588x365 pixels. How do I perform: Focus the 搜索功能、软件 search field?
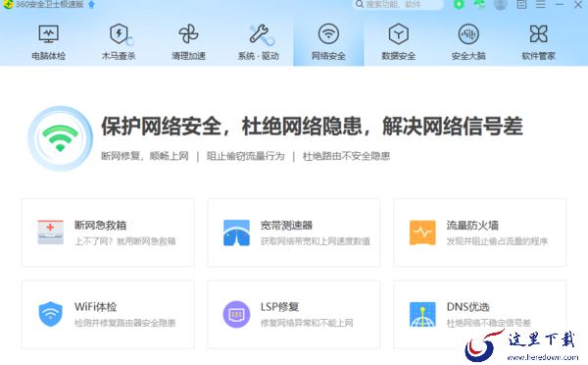(x=398, y=5)
